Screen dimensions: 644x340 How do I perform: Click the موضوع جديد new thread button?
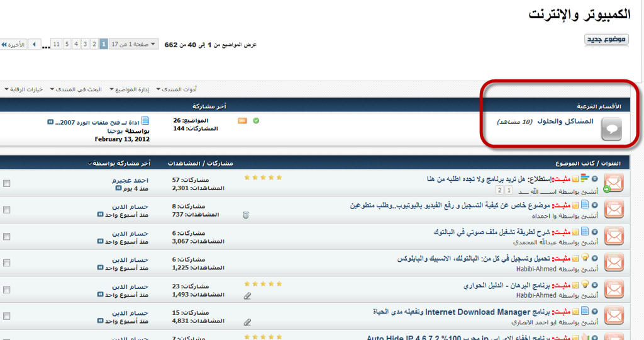(606, 40)
